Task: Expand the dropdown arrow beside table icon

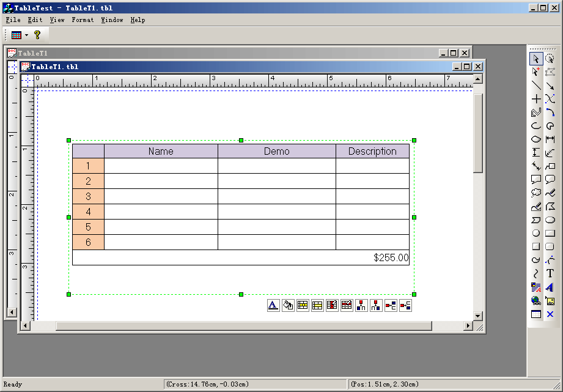Action: click(x=26, y=35)
